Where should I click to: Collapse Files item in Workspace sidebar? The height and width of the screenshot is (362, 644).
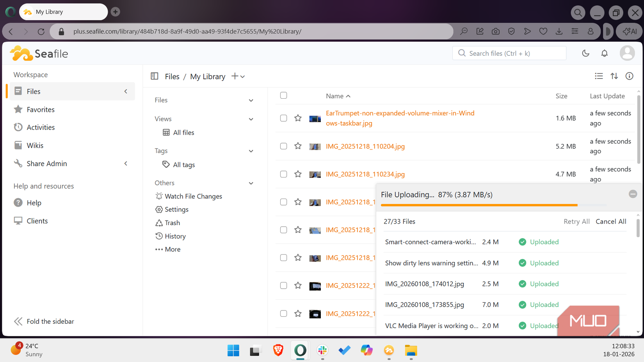pos(126,91)
